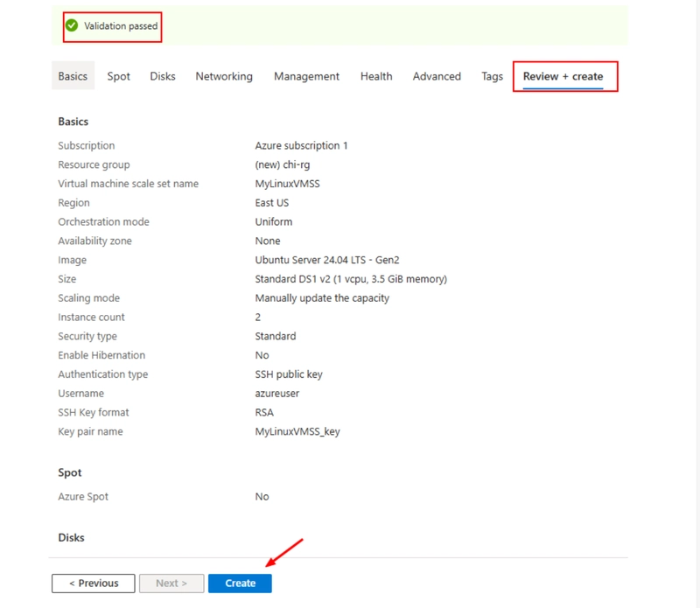Click 'Ubuntu Server 24.04 LTS - Gen2' image value

click(327, 260)
